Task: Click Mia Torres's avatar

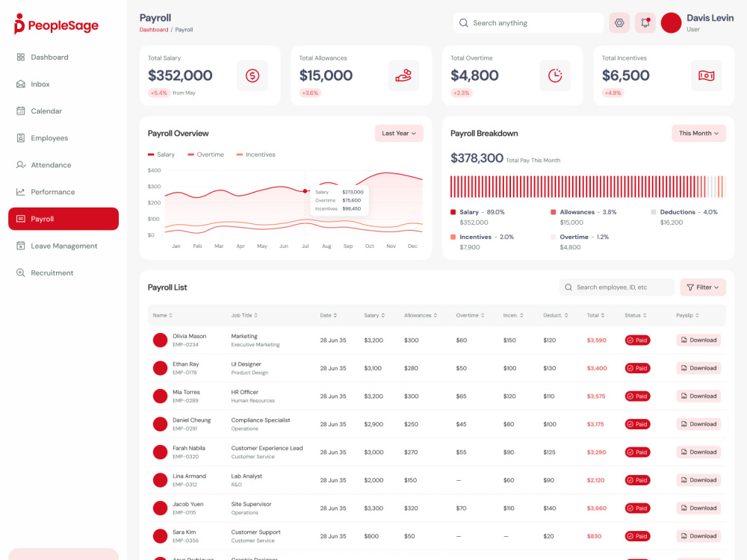Action: pyautogui.click(x=160, y=396)
